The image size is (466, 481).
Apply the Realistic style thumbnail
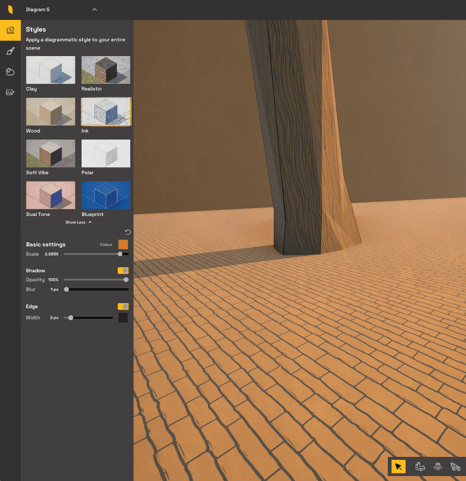(x=106, y=70)
